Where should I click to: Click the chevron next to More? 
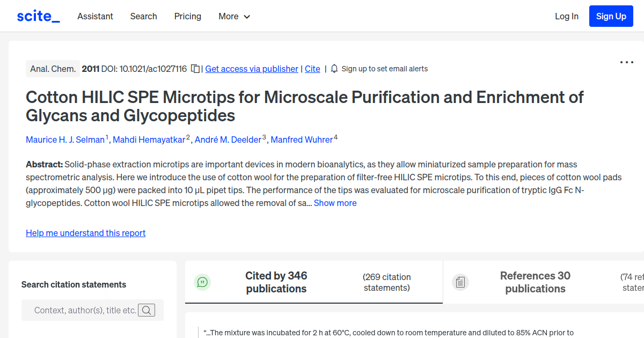247,17
